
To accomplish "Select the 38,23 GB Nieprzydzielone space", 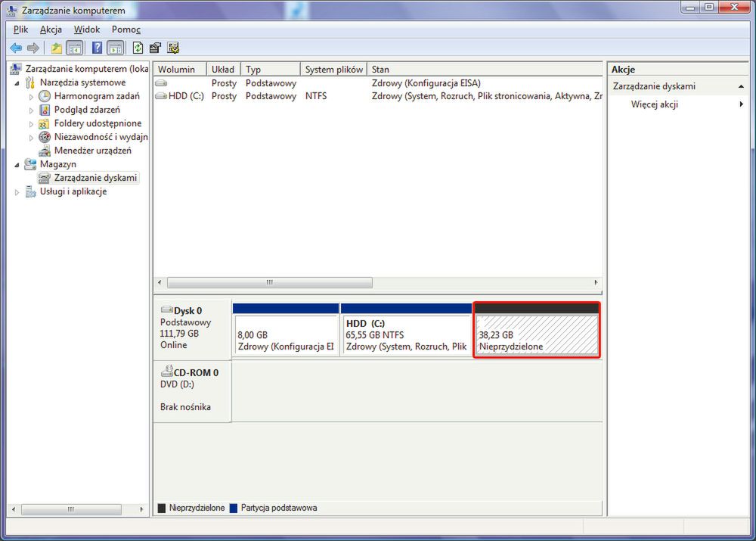I will (x=537, y=330).
